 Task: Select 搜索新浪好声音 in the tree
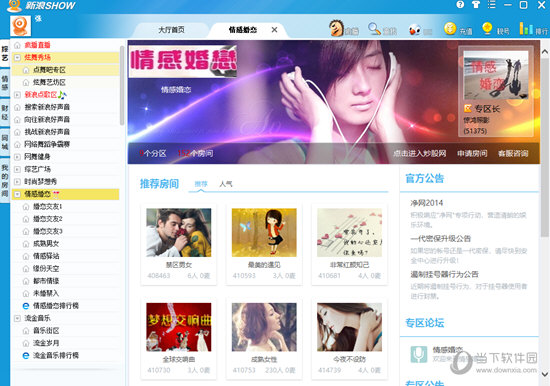coord(47,107)
